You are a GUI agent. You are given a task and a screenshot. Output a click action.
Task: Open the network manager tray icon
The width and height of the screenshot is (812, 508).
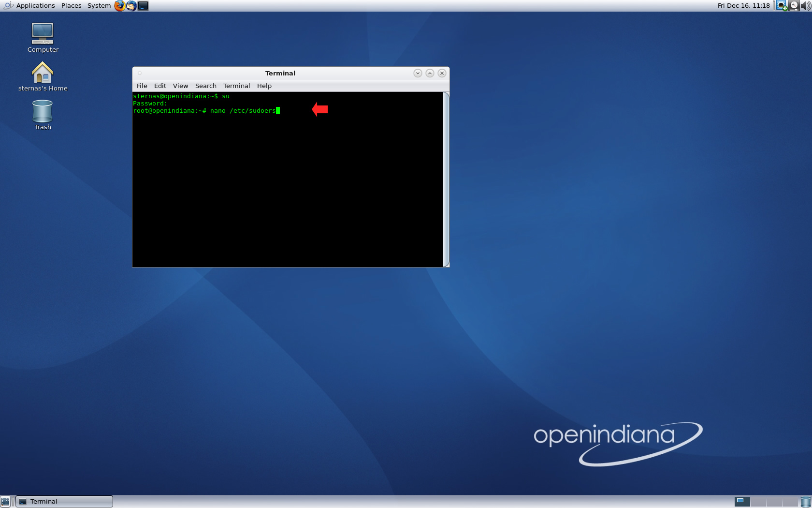782,6
